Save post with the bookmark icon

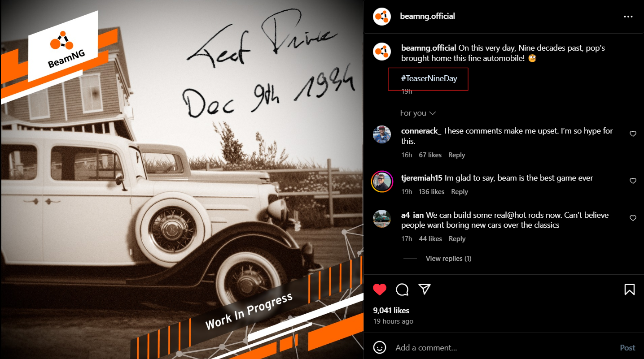[630, 290]
